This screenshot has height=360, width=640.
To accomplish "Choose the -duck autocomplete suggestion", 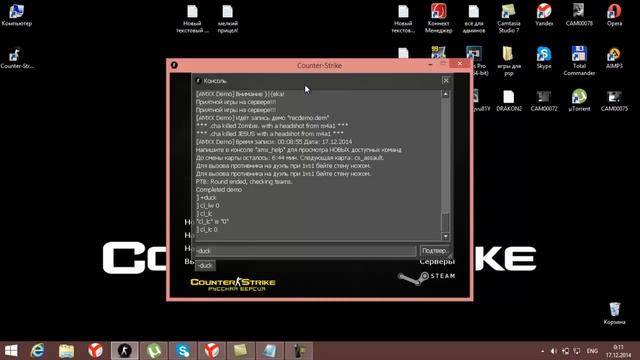I will pyautogui.click(x=205, y=266).
